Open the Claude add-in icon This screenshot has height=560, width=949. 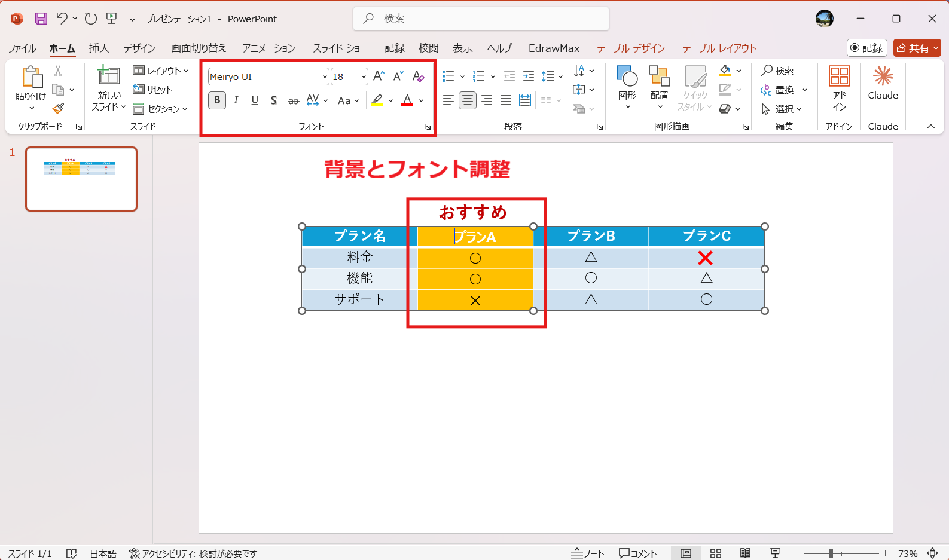point(883,82)
